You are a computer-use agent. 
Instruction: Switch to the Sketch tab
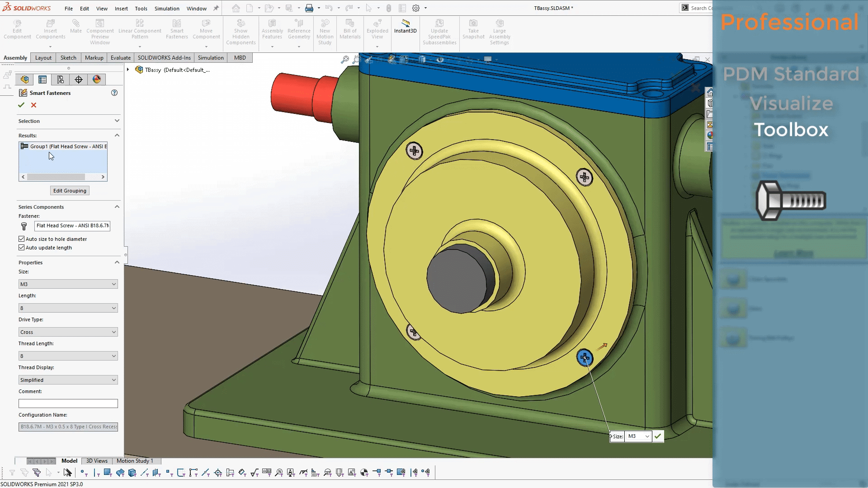(69, 57)
